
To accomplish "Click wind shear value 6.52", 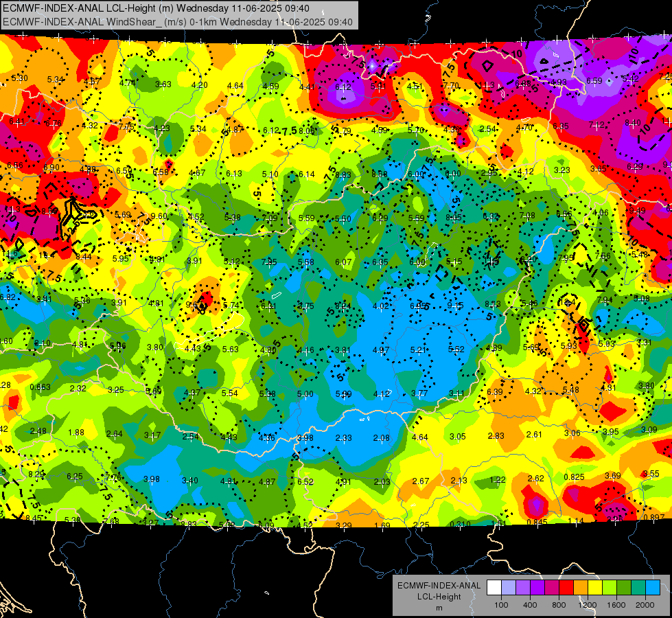I will [x=305, y=481].
